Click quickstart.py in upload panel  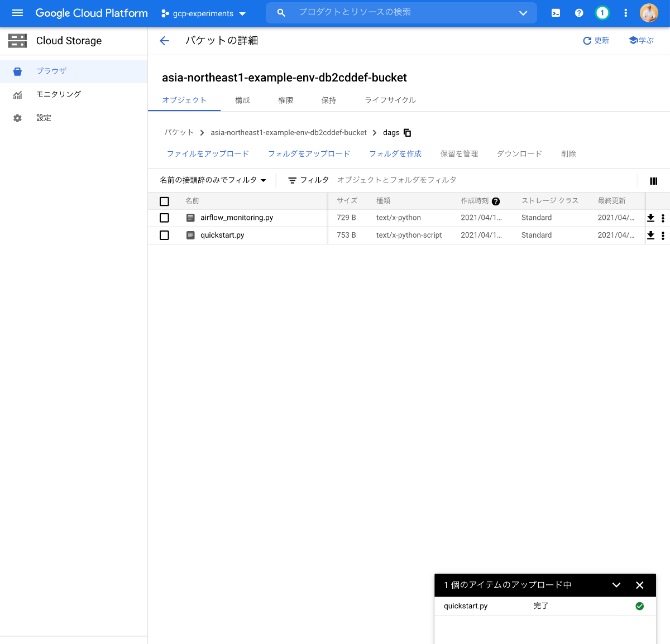pos(466,606)
